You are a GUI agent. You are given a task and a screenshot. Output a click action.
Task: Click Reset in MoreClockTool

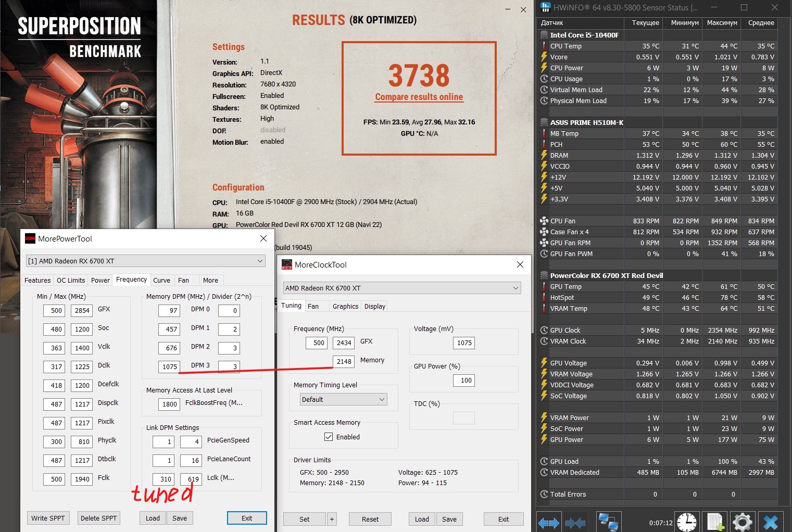tap(370, 519)
